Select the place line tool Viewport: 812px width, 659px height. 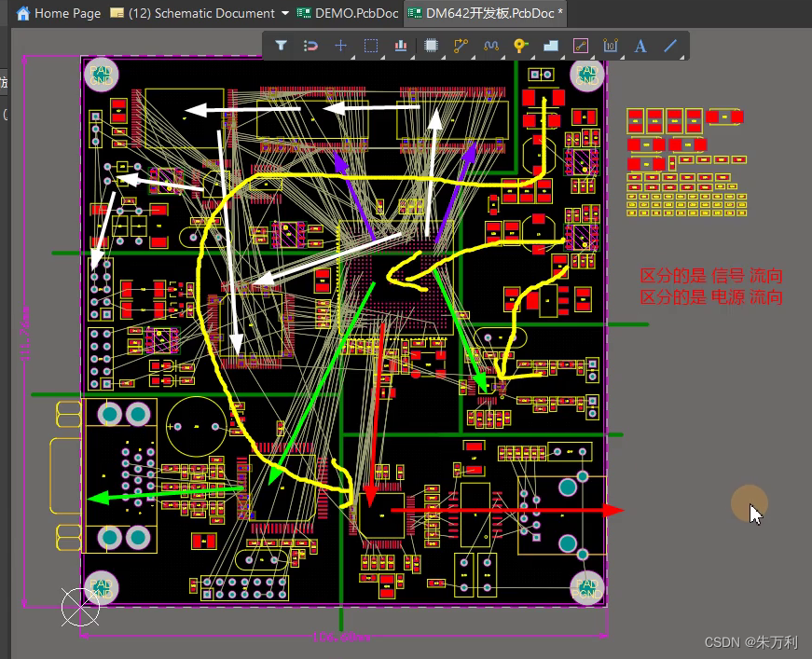670,45
